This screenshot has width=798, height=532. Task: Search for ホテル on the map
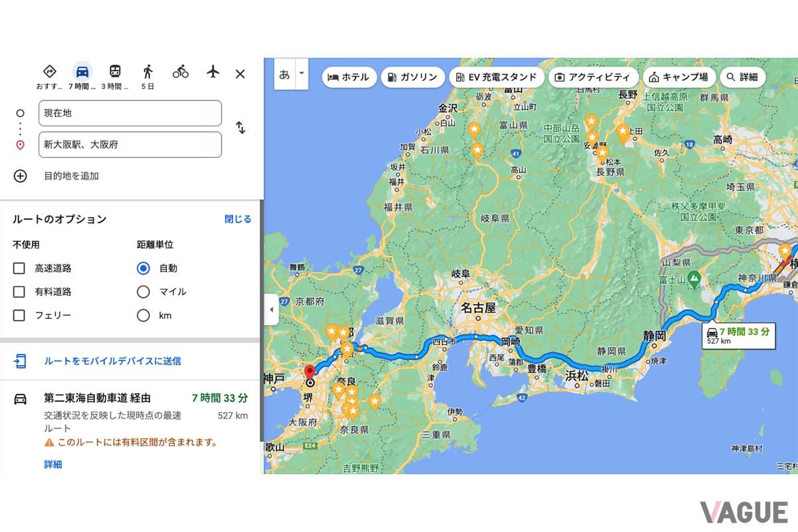pyautogui.click(x=349, y=76)
